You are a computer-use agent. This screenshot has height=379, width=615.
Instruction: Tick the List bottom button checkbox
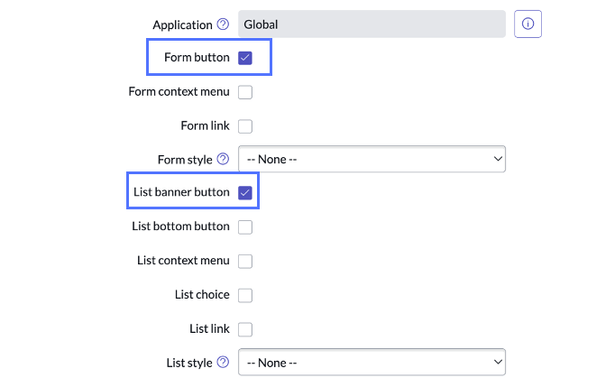pyautogui.click(x=245, y=227)
